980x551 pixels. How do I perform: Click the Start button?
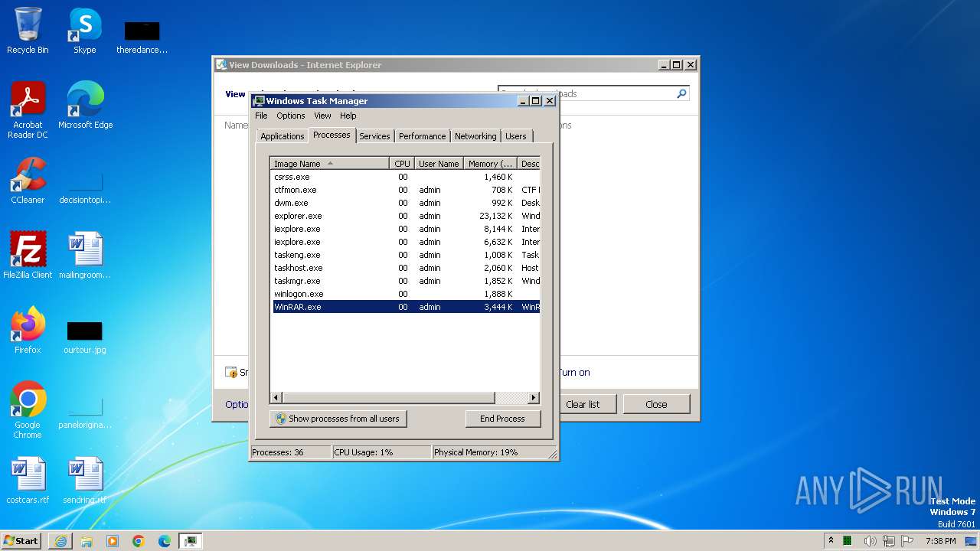(21, 541)
